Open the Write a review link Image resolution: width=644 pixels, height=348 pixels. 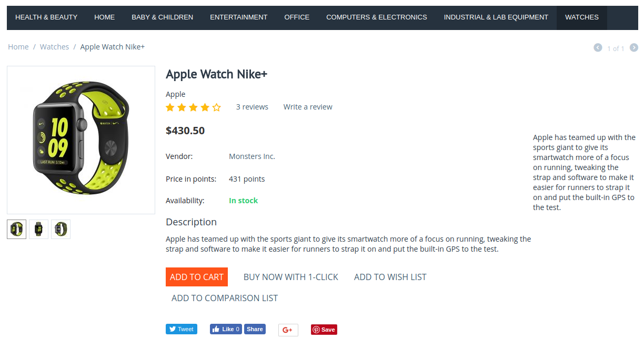(x=308, y=107)
